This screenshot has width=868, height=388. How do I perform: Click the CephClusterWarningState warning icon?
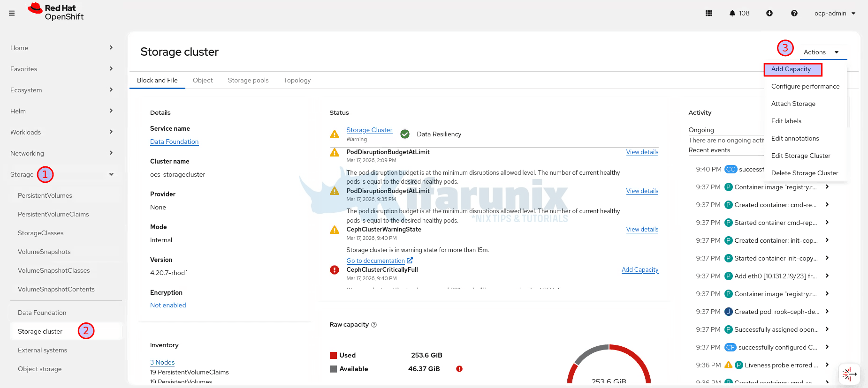point(335,230)
